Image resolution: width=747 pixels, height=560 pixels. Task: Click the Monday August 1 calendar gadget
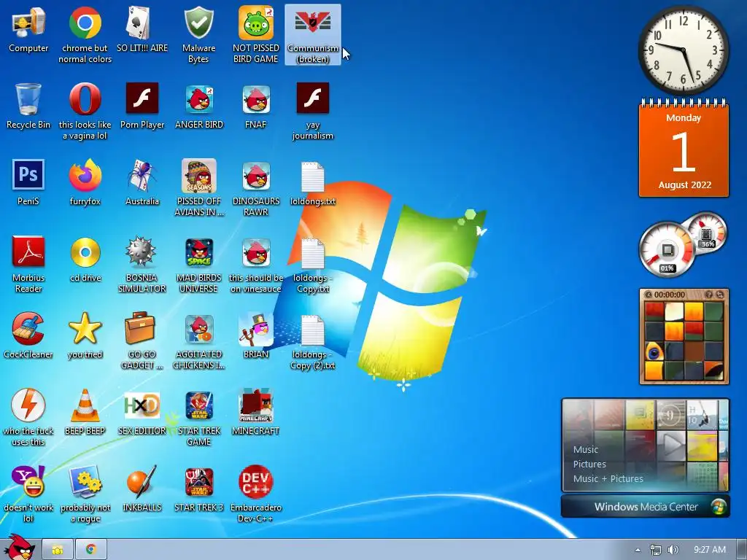pos(684,149)
